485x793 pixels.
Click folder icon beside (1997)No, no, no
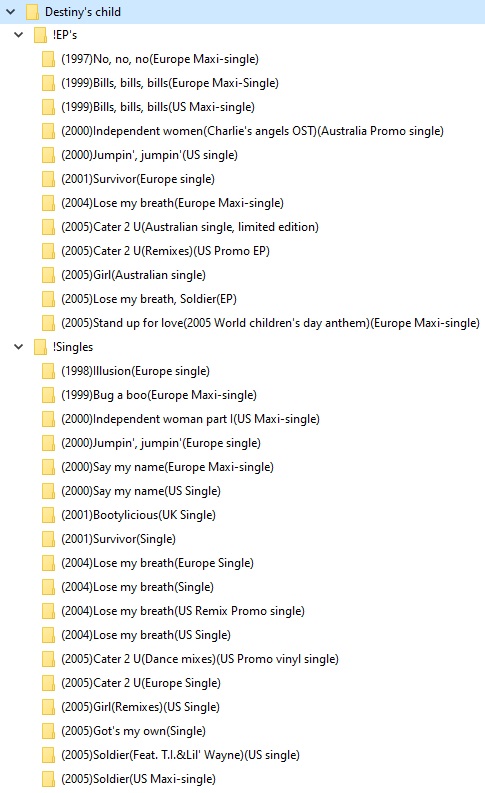(48, 59)
